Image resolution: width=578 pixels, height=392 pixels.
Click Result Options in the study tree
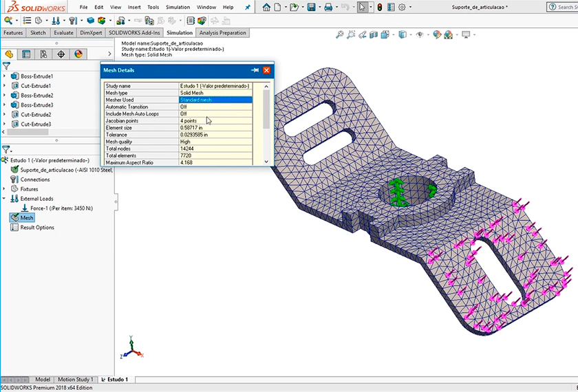point(36,227)
